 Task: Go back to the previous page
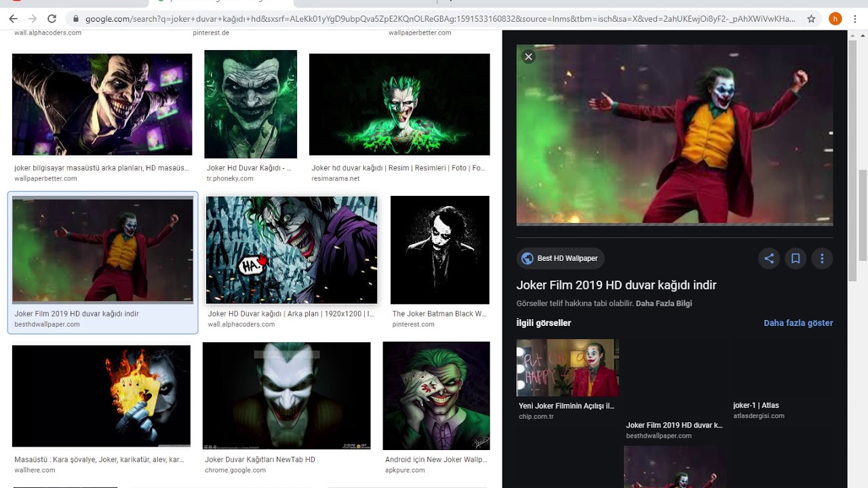tap(13, 19)
